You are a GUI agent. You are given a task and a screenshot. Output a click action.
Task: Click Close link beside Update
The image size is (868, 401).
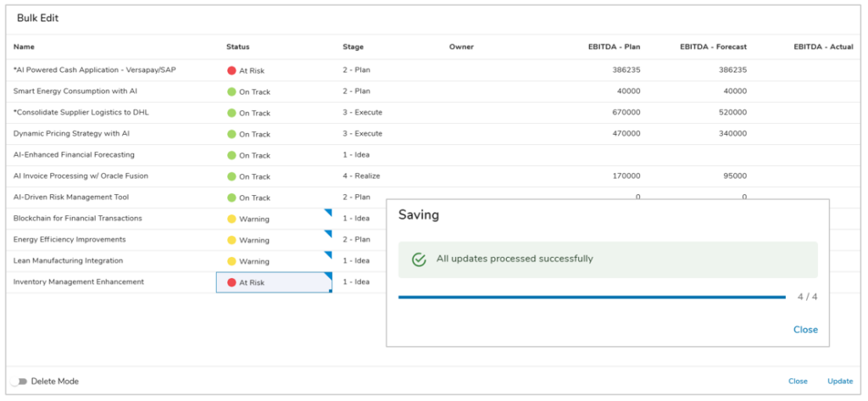click(798, 381)
